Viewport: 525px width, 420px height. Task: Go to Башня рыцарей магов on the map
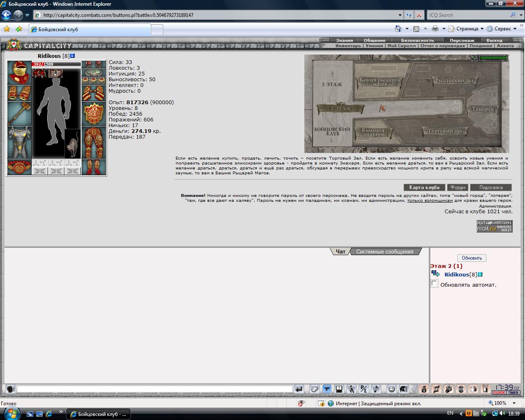[x=380, y=81]
